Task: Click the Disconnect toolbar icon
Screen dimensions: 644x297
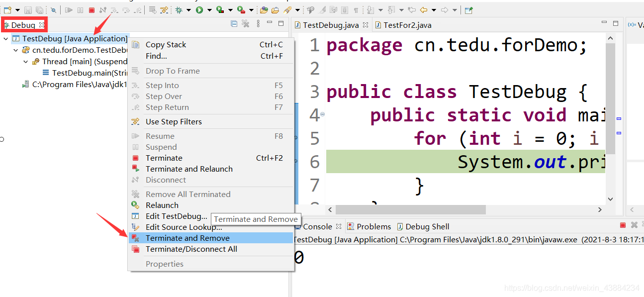Action: tap(103, 10)
